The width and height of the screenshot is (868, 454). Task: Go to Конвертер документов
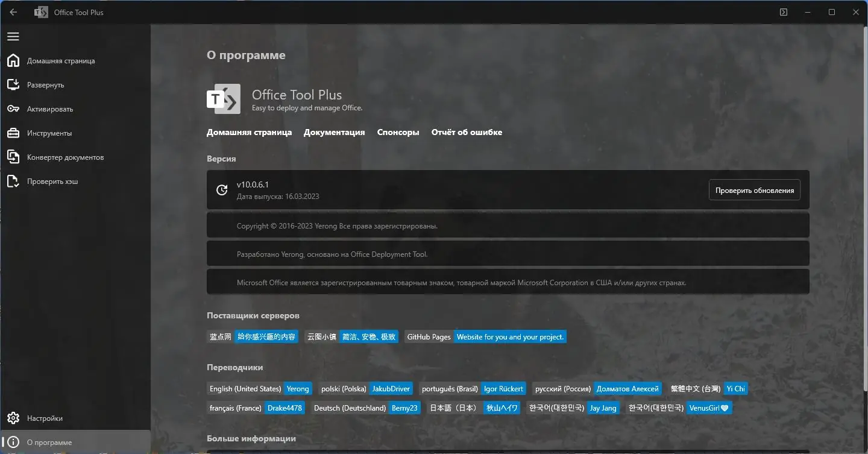point(75,157)
